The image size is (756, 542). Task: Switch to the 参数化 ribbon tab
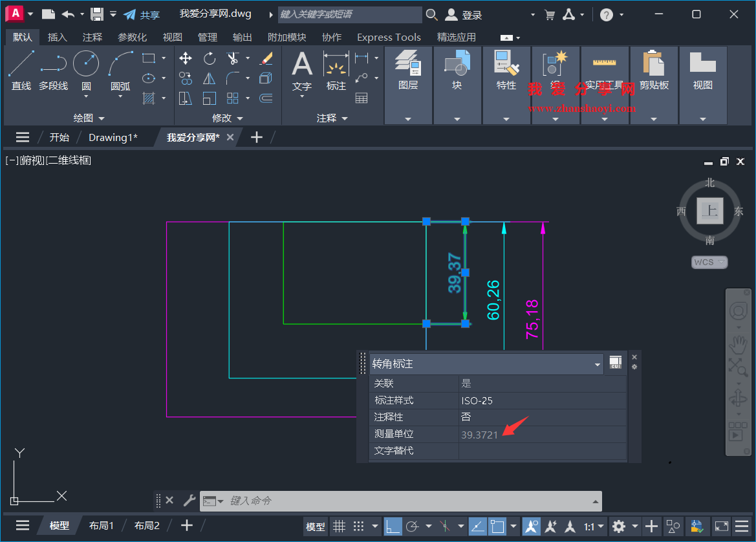(x=133, y=37)
